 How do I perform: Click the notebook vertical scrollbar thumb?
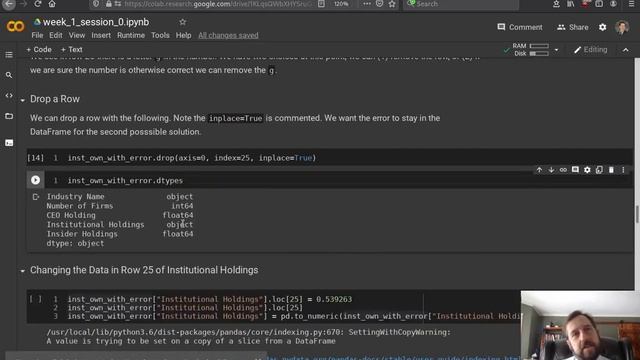click(x=637, y=213)
